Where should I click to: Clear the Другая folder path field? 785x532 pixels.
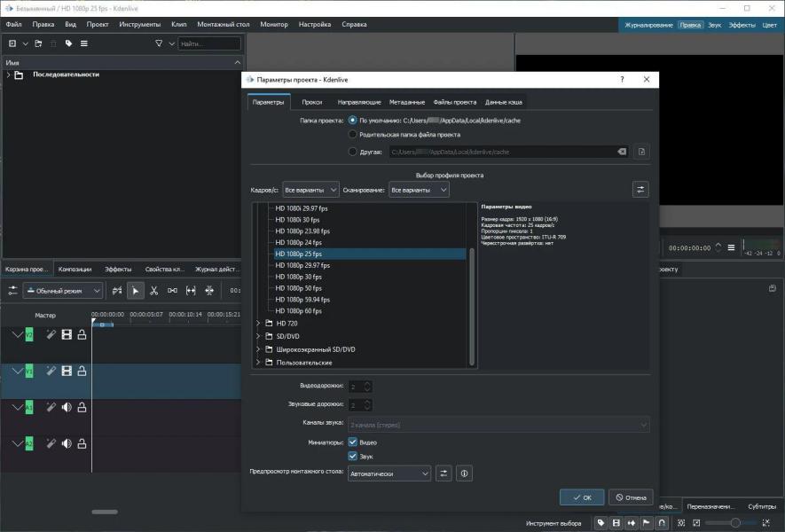pos(621,152)
